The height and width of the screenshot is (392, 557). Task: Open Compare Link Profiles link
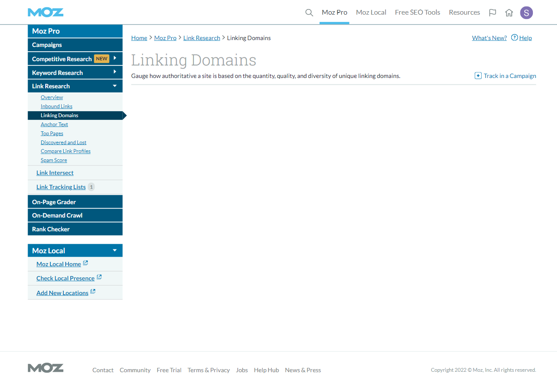coord(65,151)
